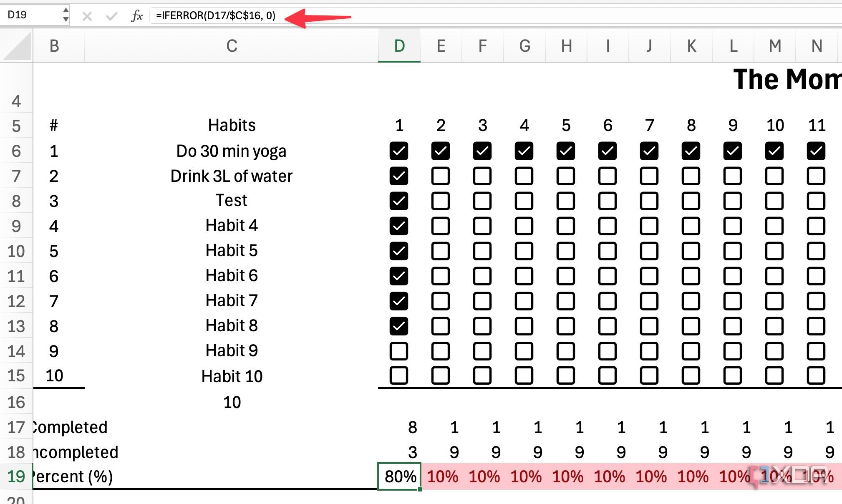The image size is (842, 504).
Task: Select cell C16 containing the value 10
Action: (232, 402)
